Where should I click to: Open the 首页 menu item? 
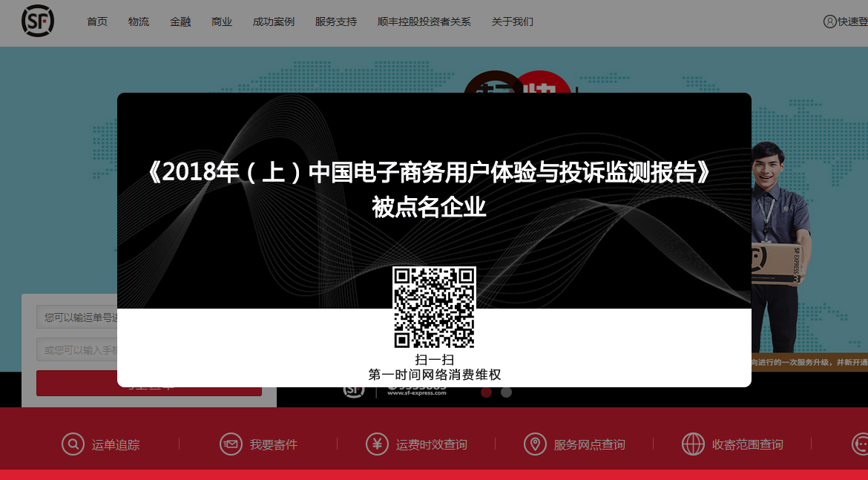click(97, 22)
